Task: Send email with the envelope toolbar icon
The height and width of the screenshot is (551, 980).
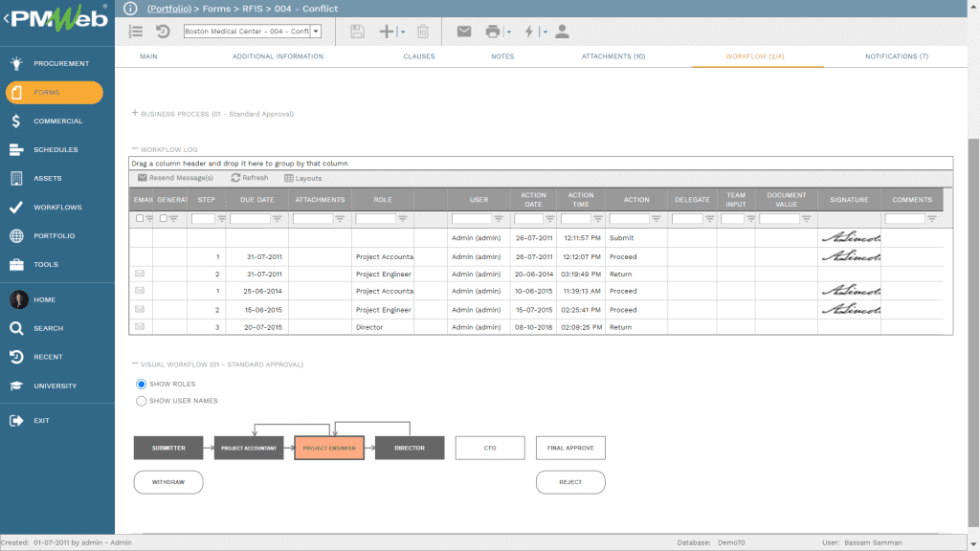Action: point(464,32)
